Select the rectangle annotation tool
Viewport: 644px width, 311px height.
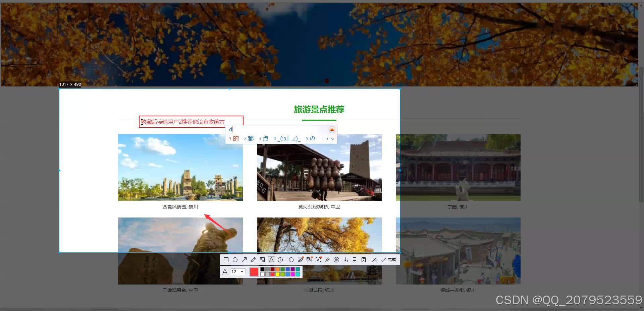tap(226, 260)
